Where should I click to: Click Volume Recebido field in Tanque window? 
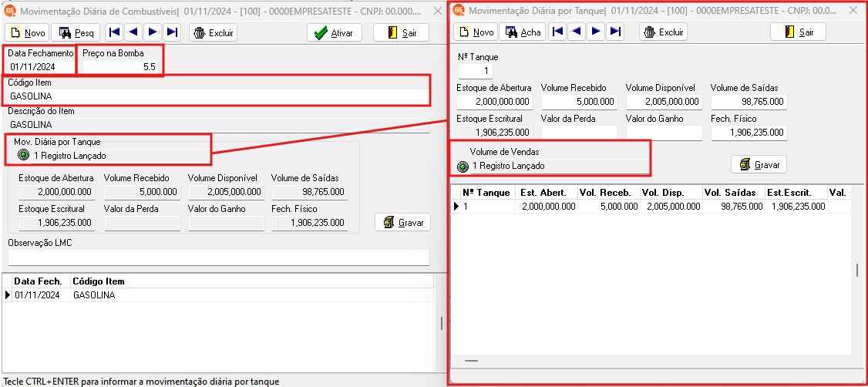click(x=580, y=102)
